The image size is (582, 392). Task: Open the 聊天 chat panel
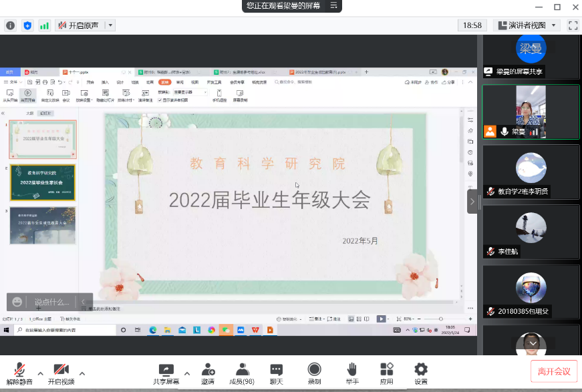276,374
